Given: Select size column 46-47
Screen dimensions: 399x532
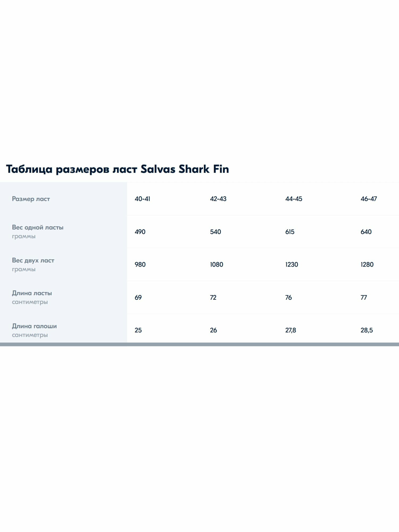Looking at the screenshot, I should (369, 199).
